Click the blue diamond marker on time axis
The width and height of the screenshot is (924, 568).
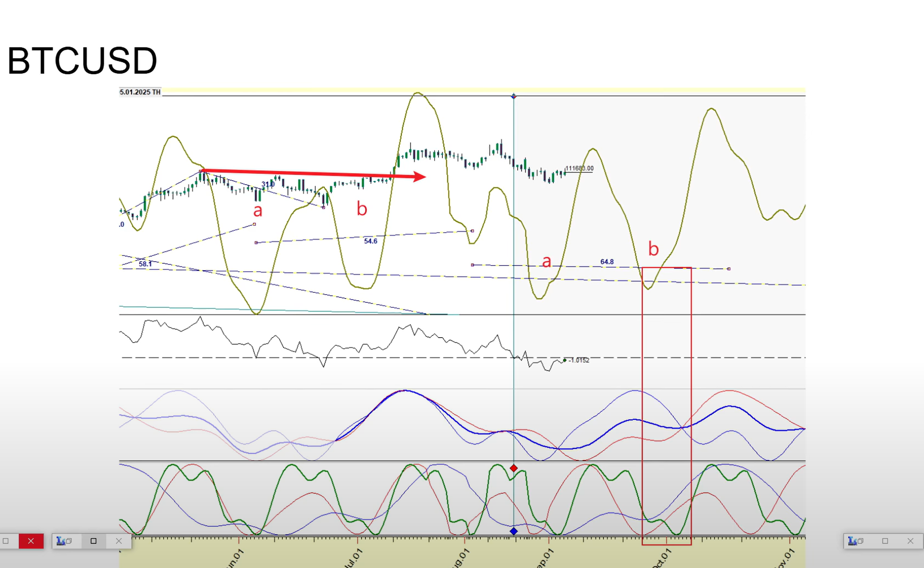(x=514, y=531)
